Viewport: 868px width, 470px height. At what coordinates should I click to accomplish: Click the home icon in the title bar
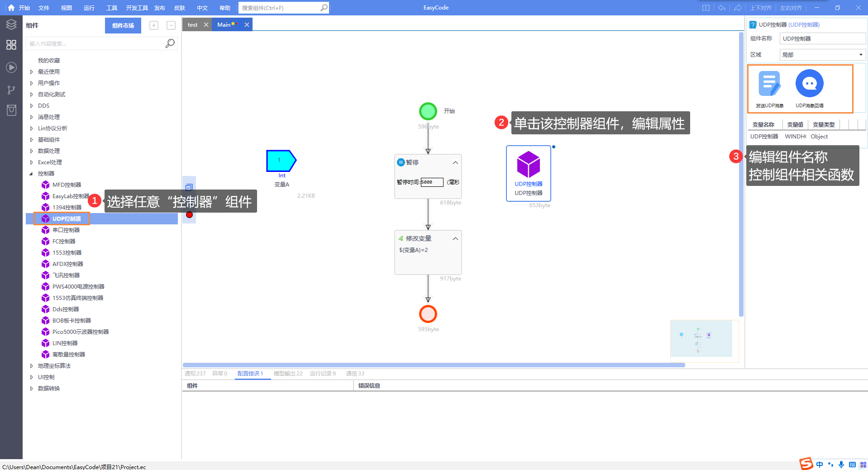[11, 8]
